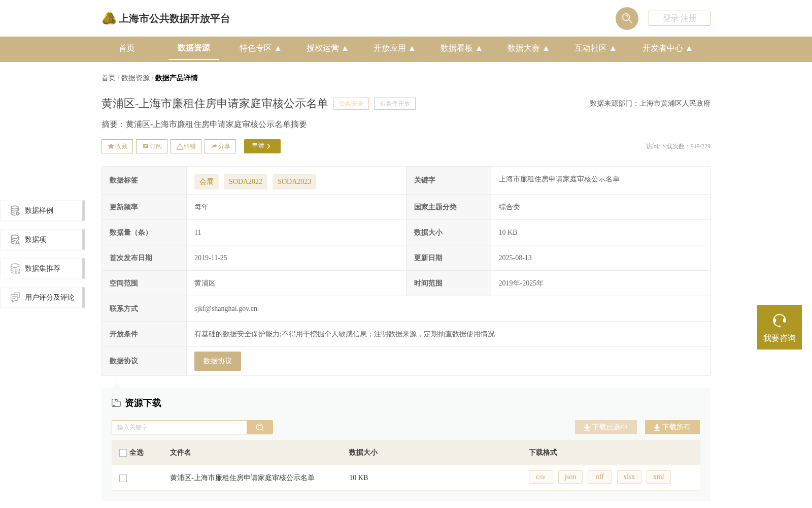This screenshot has height=508, width=812.
Task: Click the resource keyword search icon
Action: pos(260,427)
